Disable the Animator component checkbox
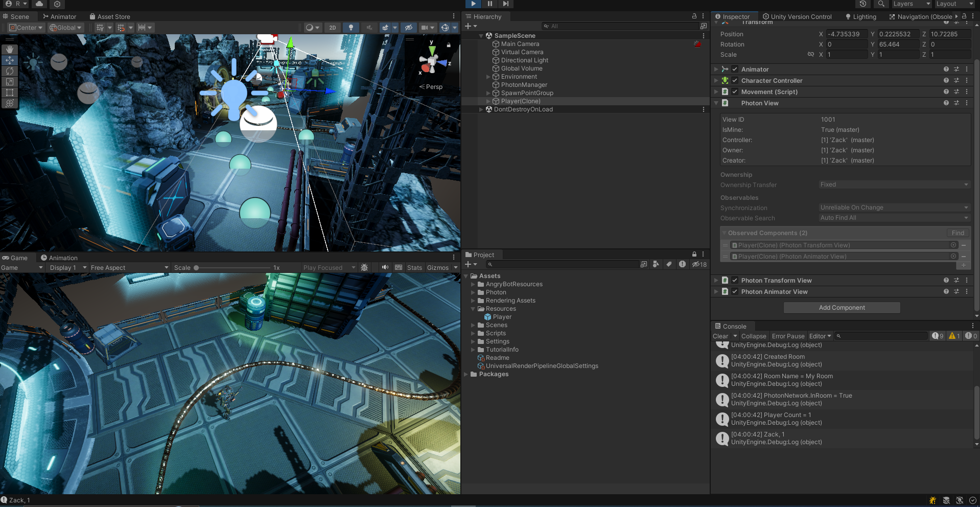 coord(735,69)
